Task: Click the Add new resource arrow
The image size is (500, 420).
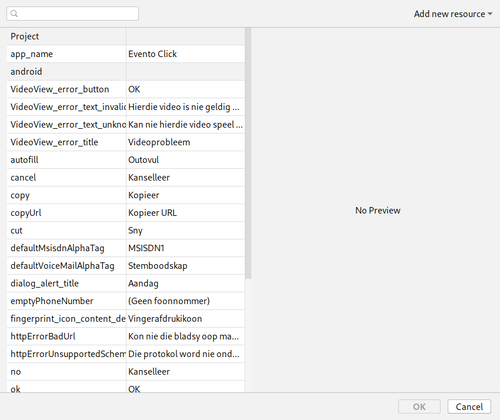Action: [490, 14]
